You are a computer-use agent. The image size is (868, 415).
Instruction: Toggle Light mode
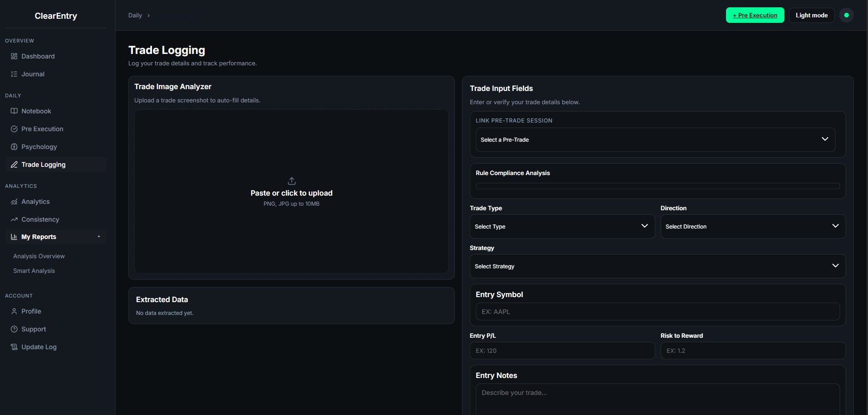click(x=811, y=15)
